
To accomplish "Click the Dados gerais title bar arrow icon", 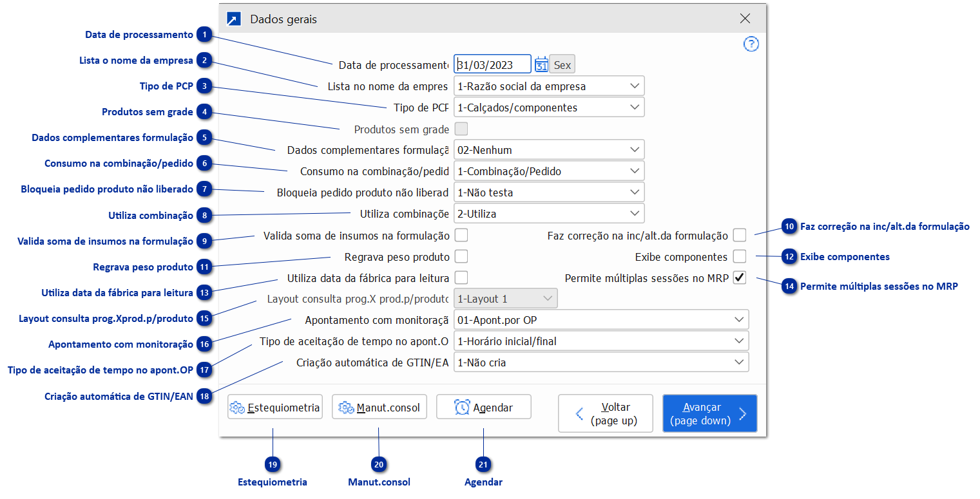I will (x=234, y=19).
